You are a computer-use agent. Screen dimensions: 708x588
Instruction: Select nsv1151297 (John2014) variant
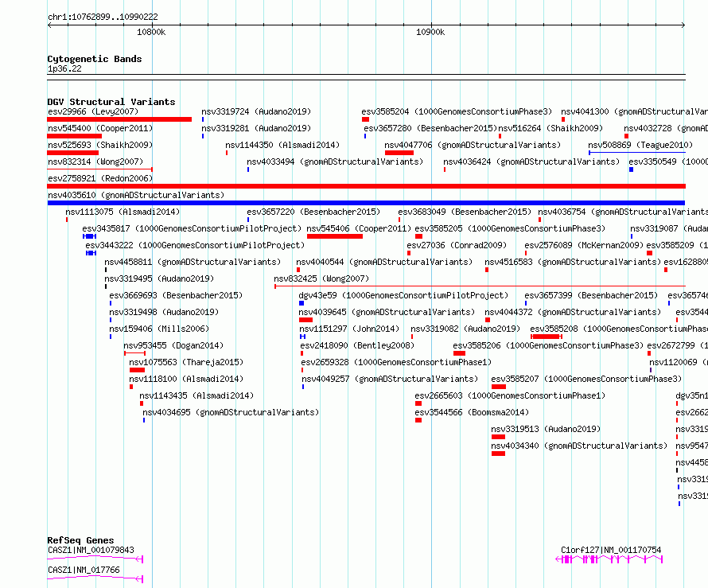pyautogui.click(x=349, y=329)
